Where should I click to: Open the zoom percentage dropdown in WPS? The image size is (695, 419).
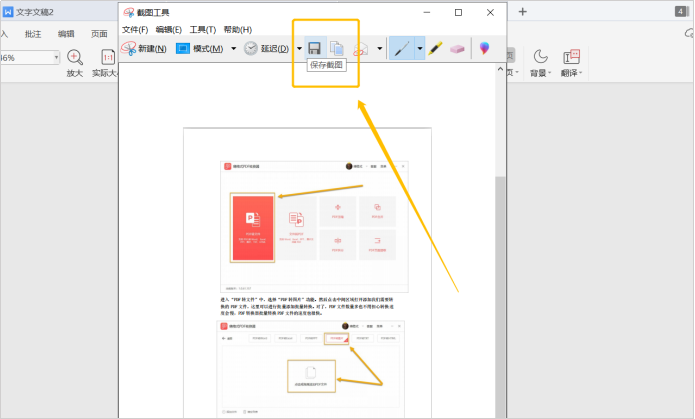56,58
